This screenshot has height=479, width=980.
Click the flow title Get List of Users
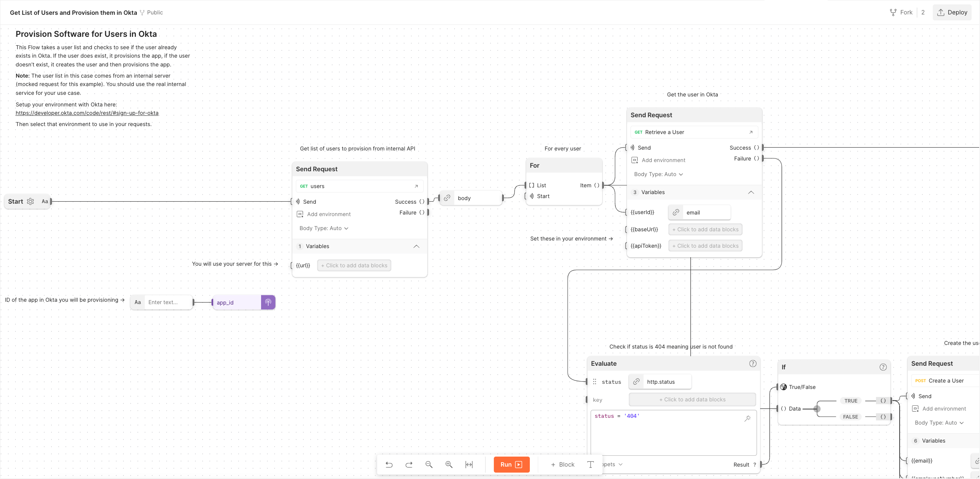click(74, 13)
